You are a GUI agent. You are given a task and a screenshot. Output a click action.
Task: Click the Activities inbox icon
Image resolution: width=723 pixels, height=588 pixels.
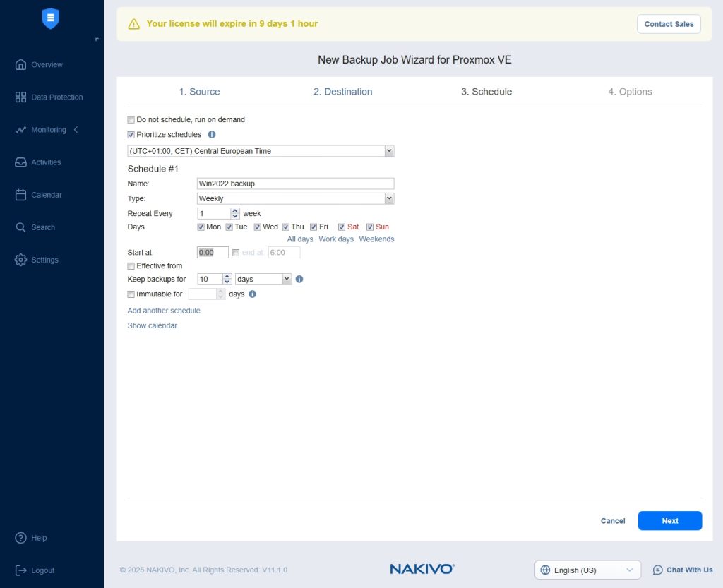click(21, 162)
